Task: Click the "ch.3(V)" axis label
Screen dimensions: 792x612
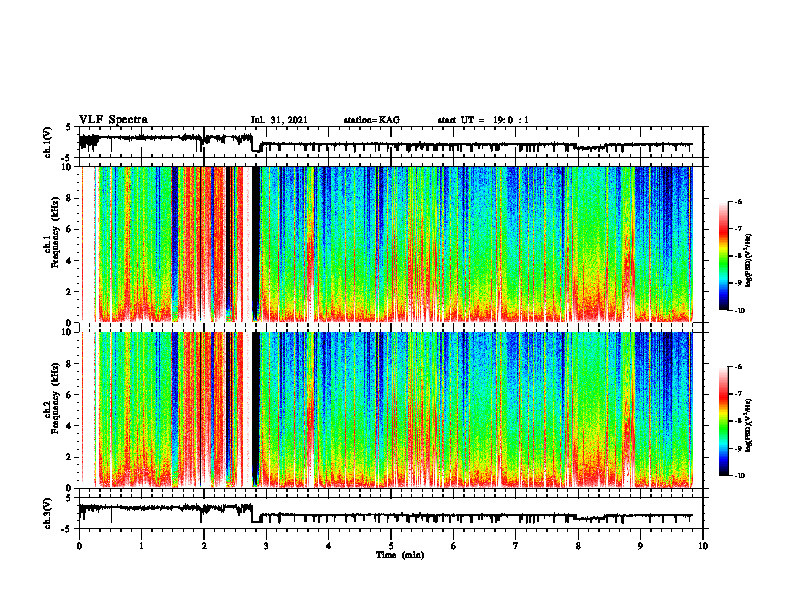Action: [x=48, y=513]
